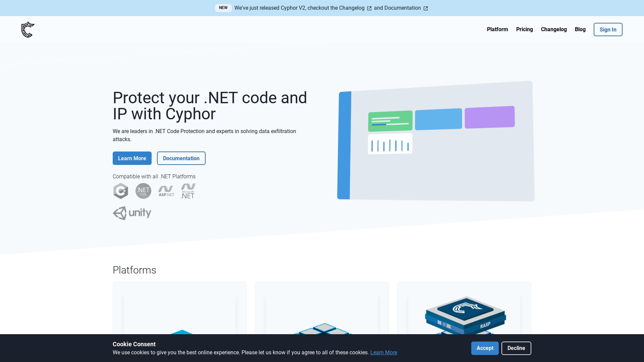644x362 pixels.
Task: Click the Documentation outline button
Action: (x=181, y=158)
